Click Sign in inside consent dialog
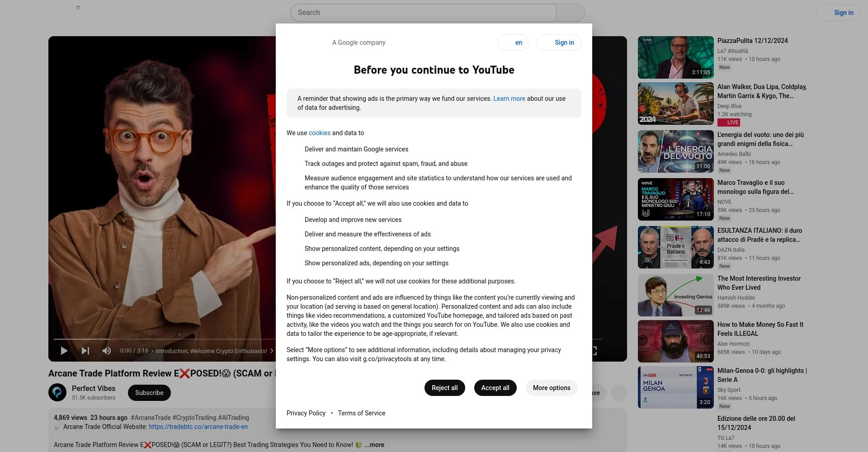 (x=559, y=42)
